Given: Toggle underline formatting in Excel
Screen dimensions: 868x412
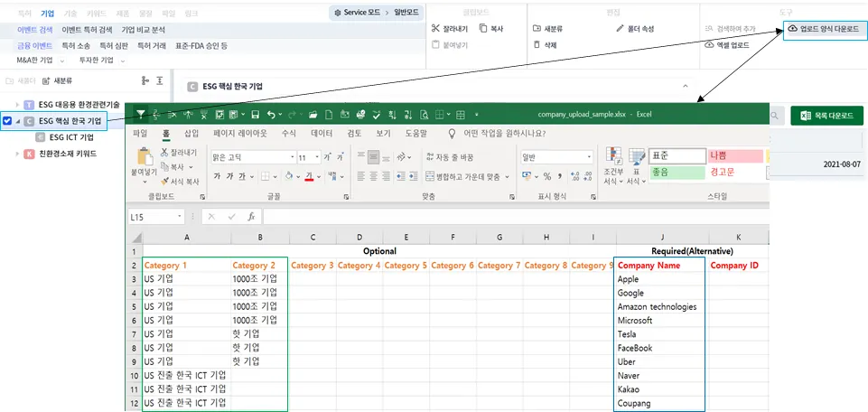Looking at the screenshot, I should click(242, 177).
